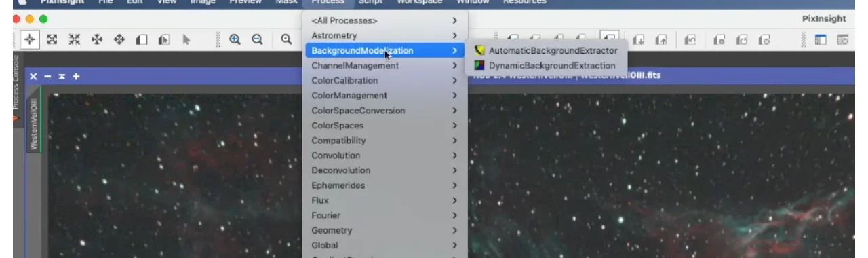Select the highlighted BackgroundModelization menu entry

click(384, 51)
